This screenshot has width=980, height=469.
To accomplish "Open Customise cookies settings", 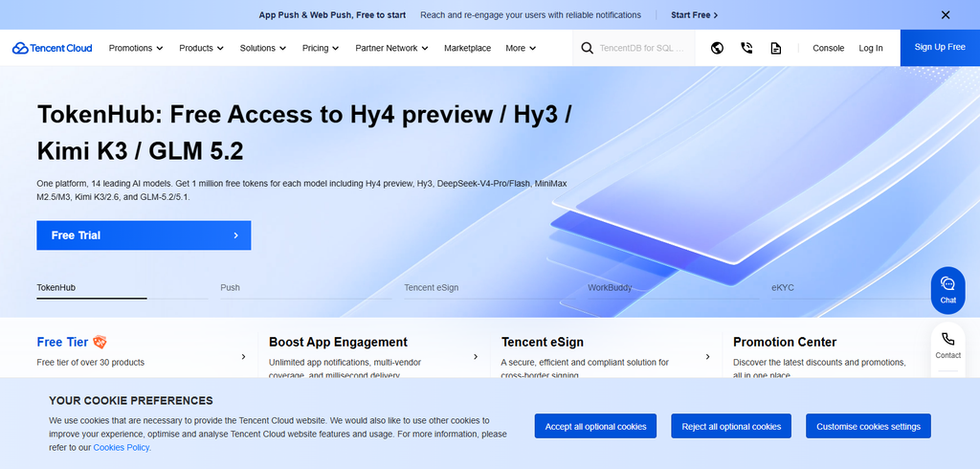I will pyautogui.click(x=868, y=426).
